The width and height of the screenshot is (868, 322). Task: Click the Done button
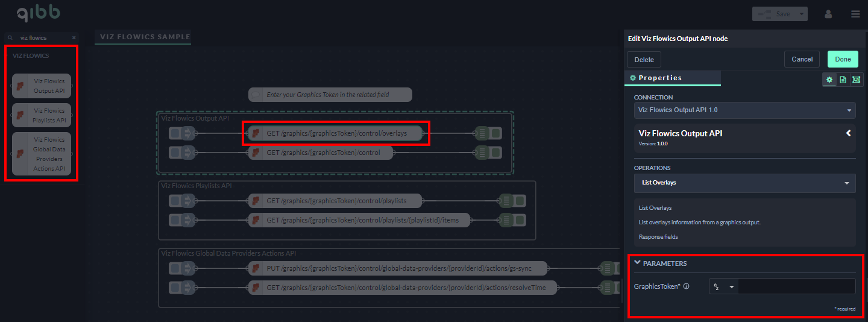tap(843, 59)
